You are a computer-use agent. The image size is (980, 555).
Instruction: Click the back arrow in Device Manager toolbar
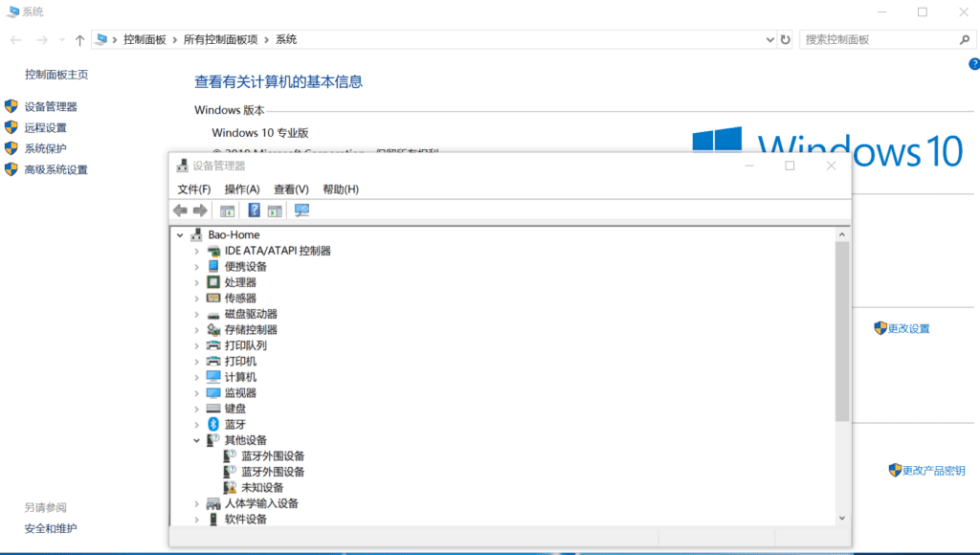[180, 211]
